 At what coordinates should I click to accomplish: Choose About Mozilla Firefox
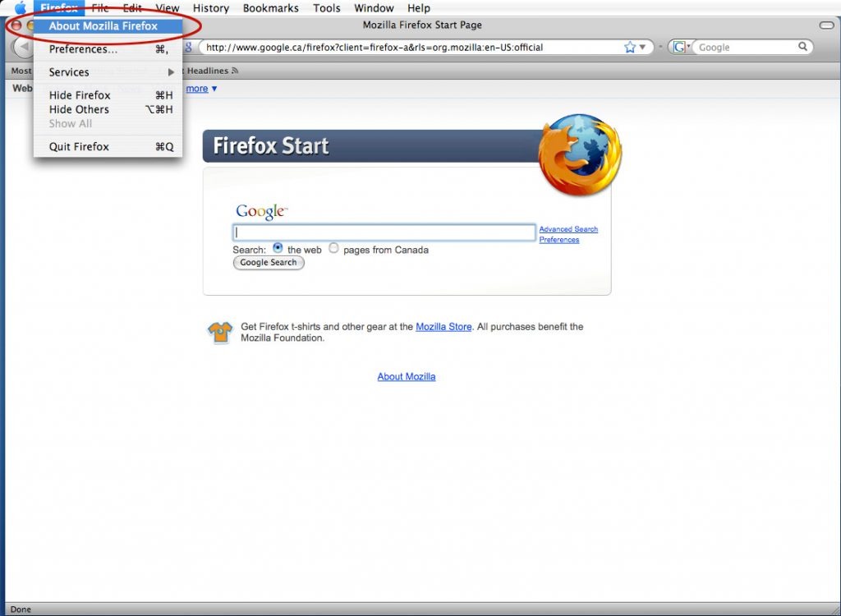108,25
